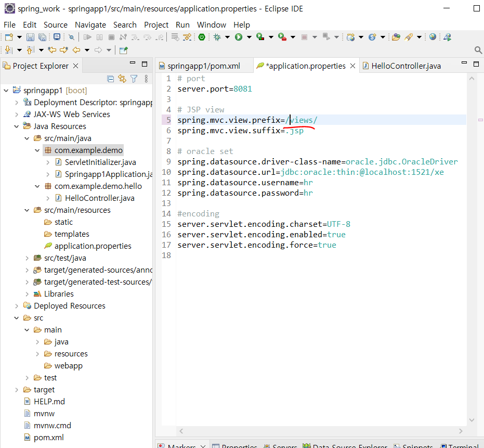Screen dimensions: 484x448
Task: Open Project Explorer filter funnel icon
Action: coord(134,79)
